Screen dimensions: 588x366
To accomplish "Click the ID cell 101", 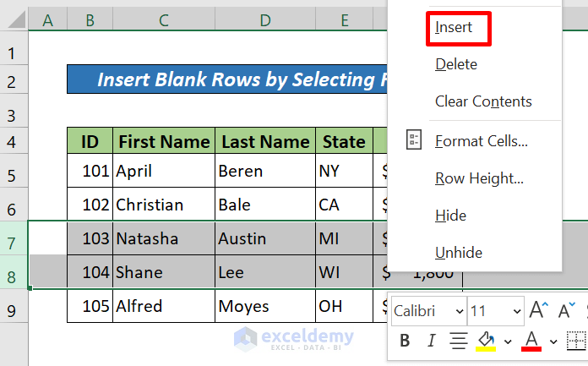I will pyautogui.click(x=90, y=171).
